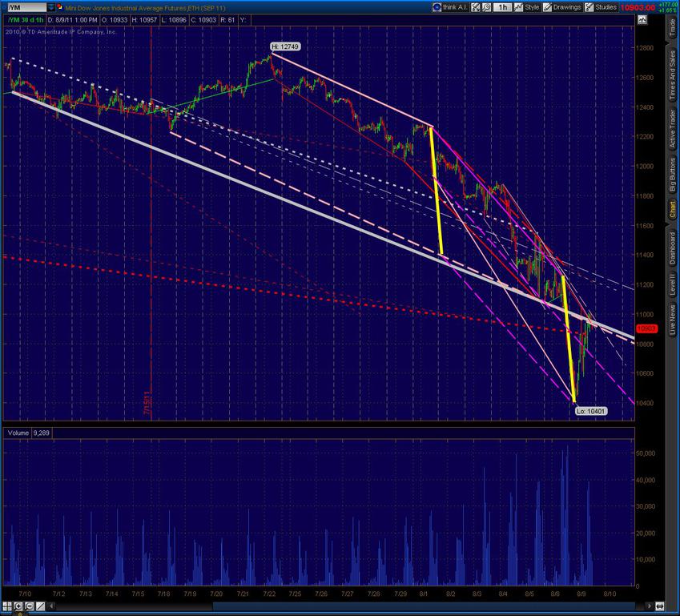Open the Dashboard side tab
Viewport: 680px width, 616px height.
click(x=672, y=248)
